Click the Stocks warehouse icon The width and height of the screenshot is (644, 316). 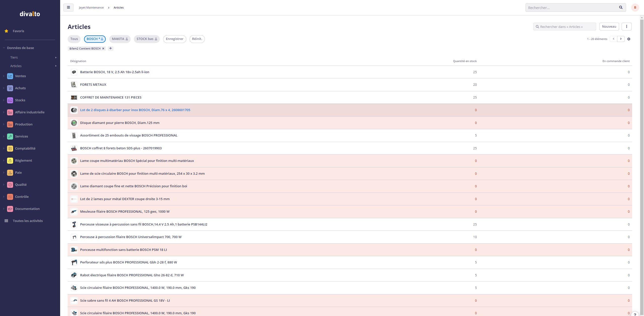coord(10,100)
